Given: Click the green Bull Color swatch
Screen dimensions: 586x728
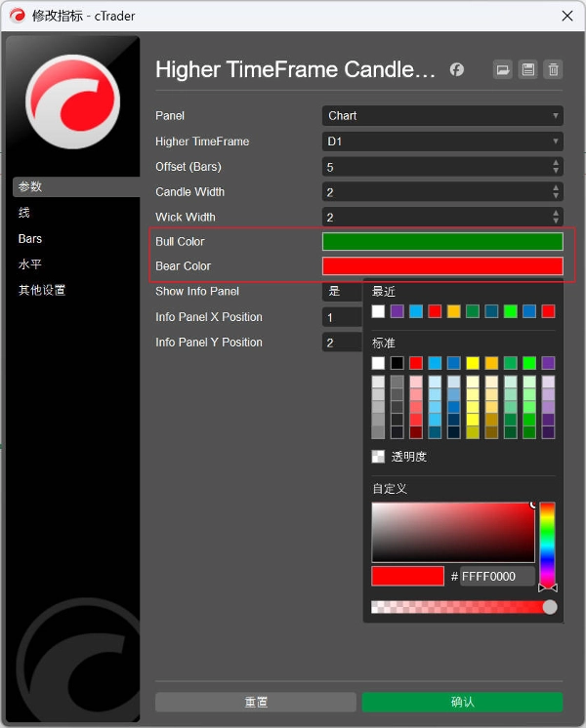Looking at the screenshot, I should pyautogui.click(x=442, y=241).
